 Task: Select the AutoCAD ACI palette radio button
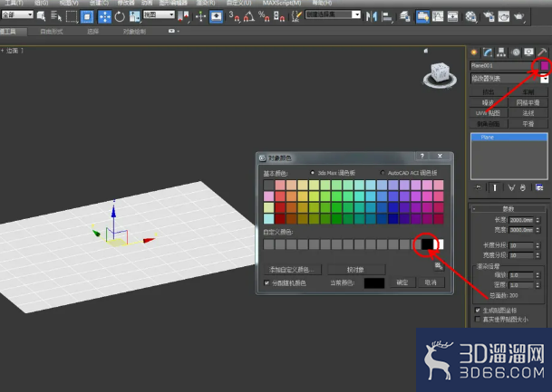pyautogui.click(x=383, y=173)
